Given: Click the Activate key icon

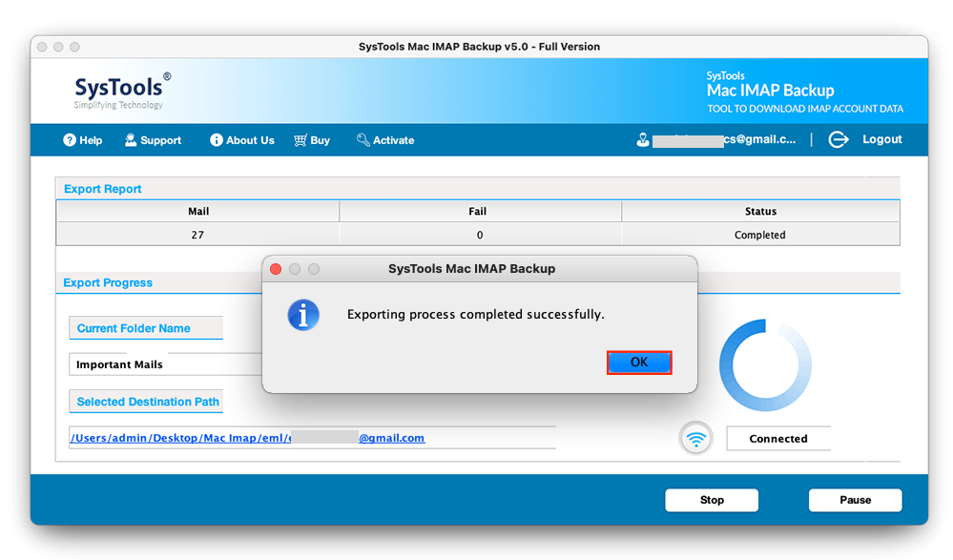Looking at the screenshot, I should point(363,140).
